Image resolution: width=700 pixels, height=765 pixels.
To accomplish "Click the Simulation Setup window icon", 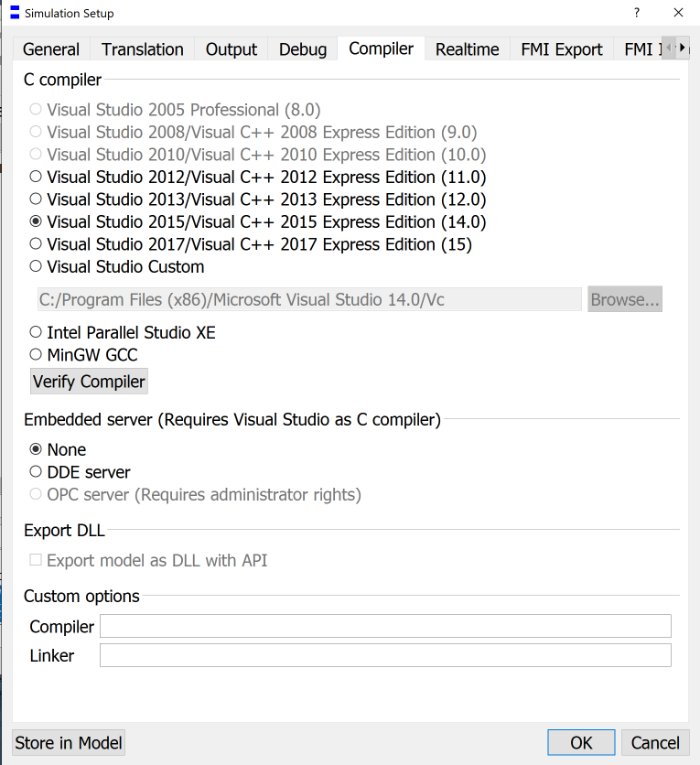I will [x=15, y=13].
